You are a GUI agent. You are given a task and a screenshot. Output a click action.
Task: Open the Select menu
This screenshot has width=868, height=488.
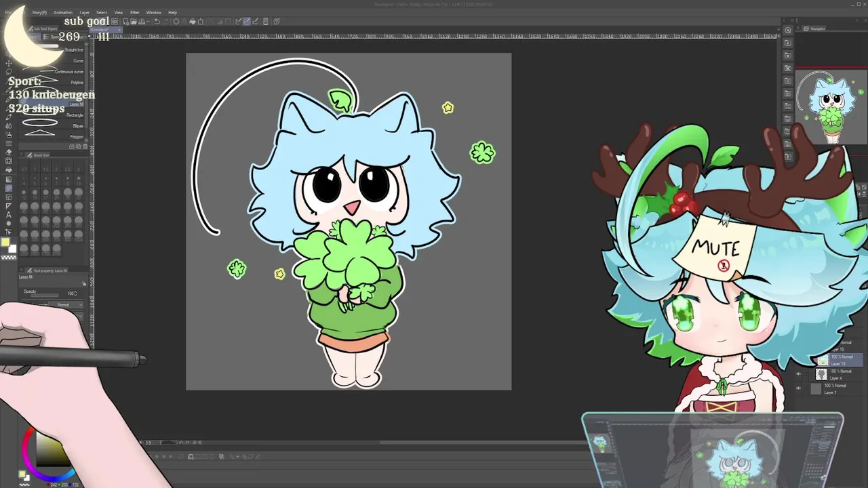coord(102,12)
